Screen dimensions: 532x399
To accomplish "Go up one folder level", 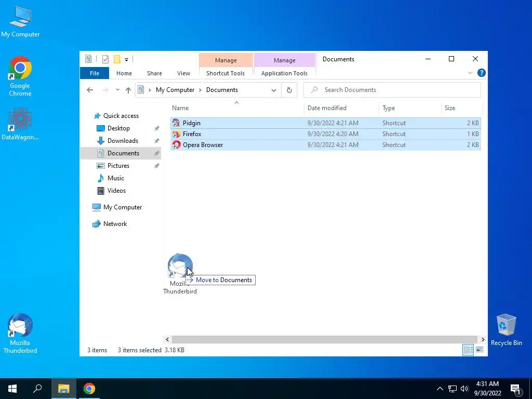I will [128, 90].
